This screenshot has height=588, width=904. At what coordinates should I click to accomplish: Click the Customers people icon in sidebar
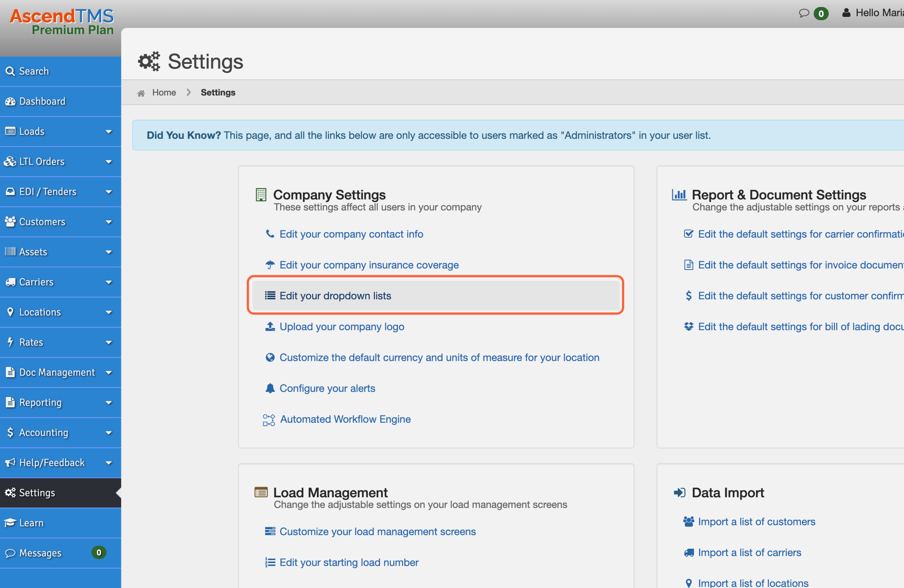[10, 221]
